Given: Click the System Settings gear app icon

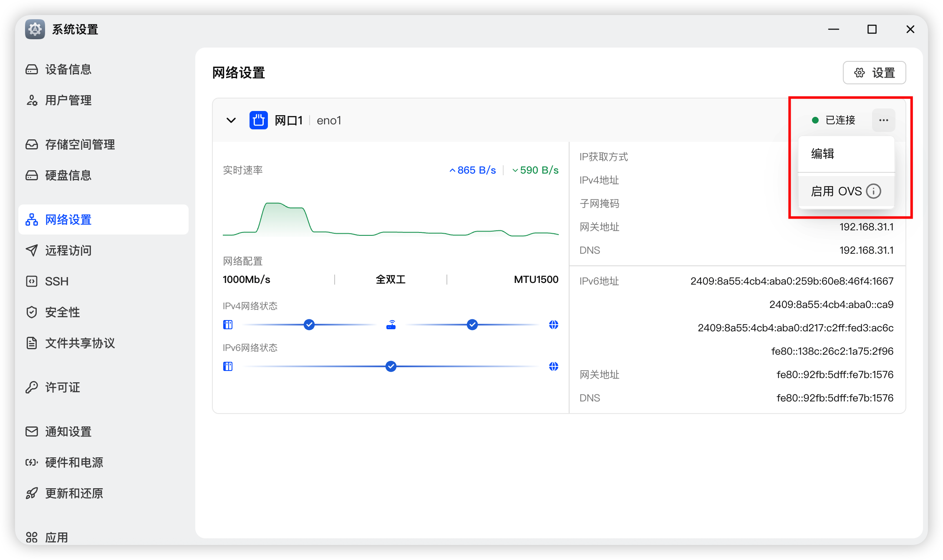Looking at the screenshot, I should click(x=35, y=29).
